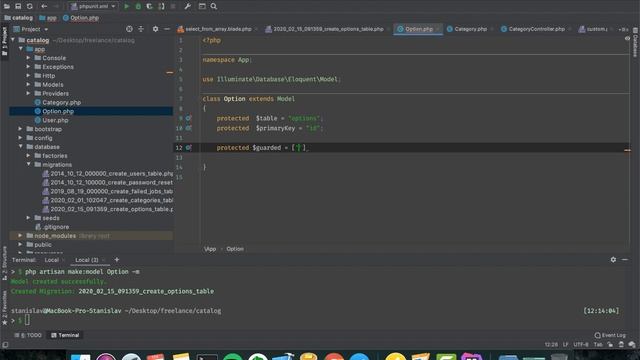Run with coverage icon in toolbar

tap(149, 6)
